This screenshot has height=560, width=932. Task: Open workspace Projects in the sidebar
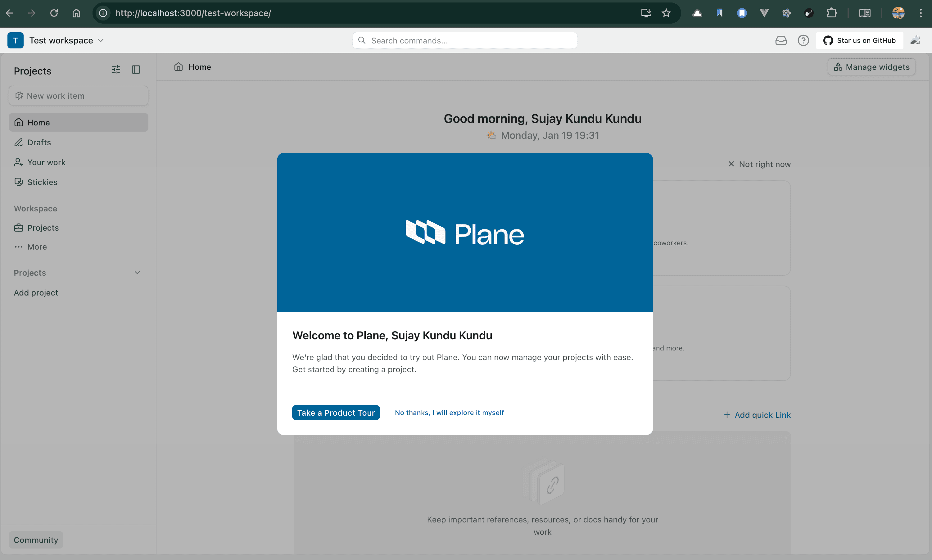pyautogui.click(x=79, y=228)
